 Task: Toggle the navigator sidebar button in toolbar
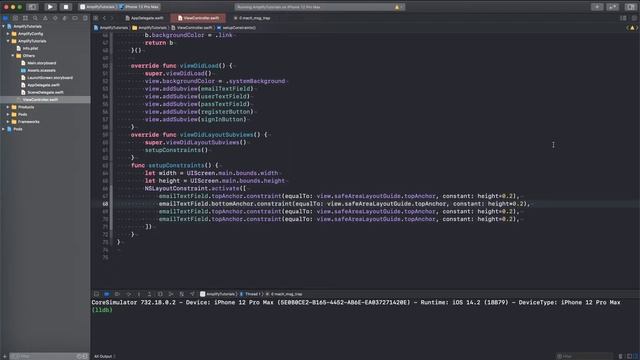(32, 7)
